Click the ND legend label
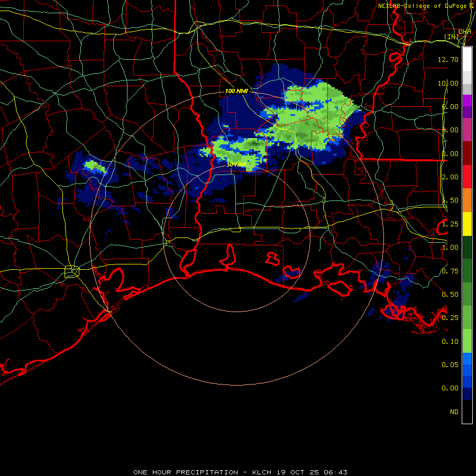The height and width of the screenshot is (476, 476). [454, 412]
